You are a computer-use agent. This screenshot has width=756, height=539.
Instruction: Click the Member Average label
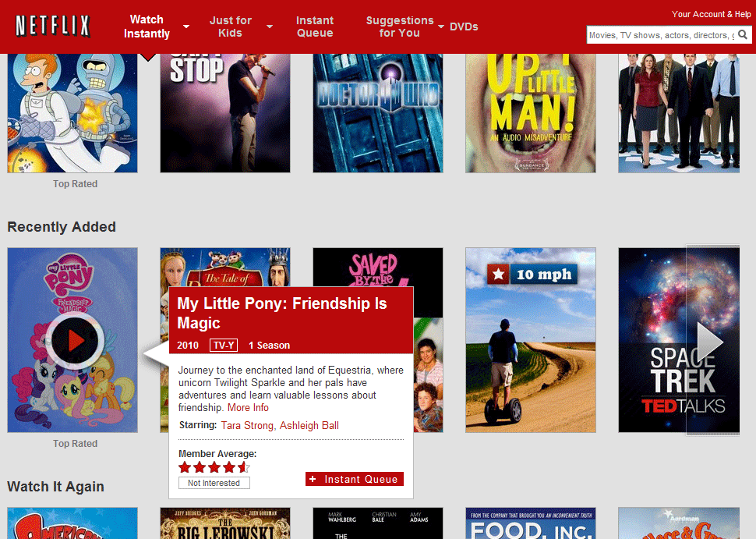[x=217, y=454]
